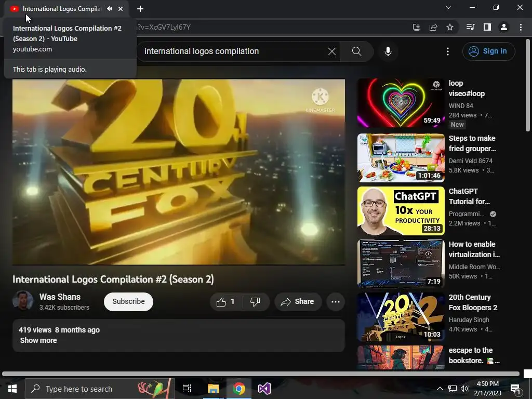The image size is (532, 399).
Task: Open 20th Century Fox Bloopers 2 thumbnail
Action: [401, 317]
